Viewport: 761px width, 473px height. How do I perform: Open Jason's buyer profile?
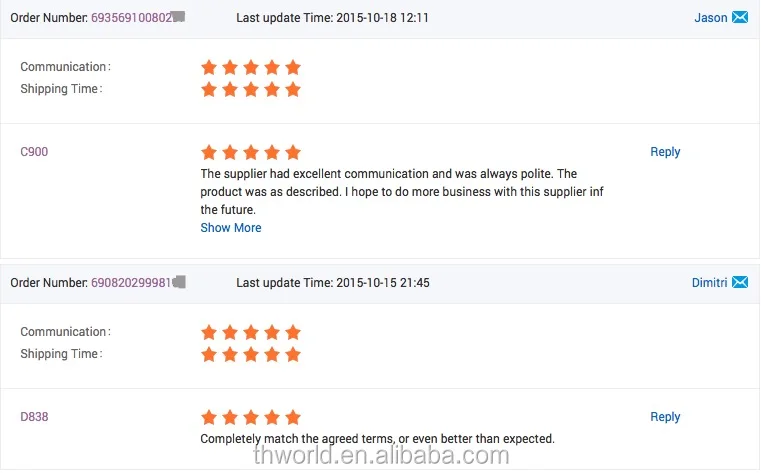coord(711,18)
